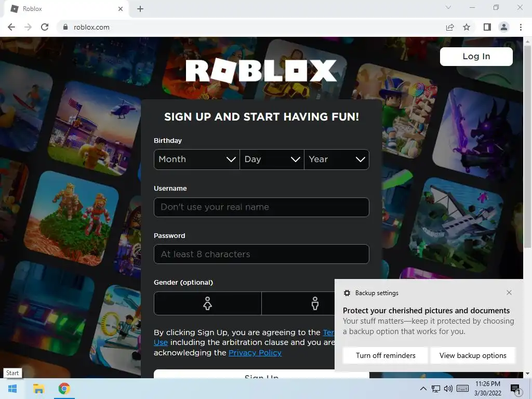
Task: Open the Terms of Use link
Action: tap(328, 332)
